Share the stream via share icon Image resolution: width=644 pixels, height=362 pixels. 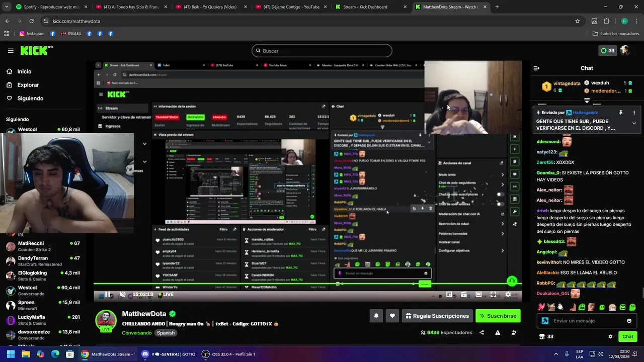point(481,332)
